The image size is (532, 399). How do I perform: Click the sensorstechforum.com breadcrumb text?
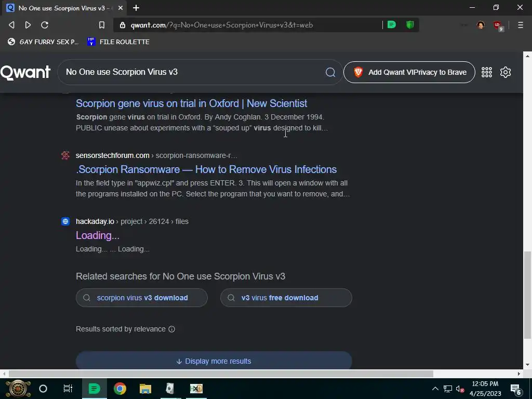156,155
